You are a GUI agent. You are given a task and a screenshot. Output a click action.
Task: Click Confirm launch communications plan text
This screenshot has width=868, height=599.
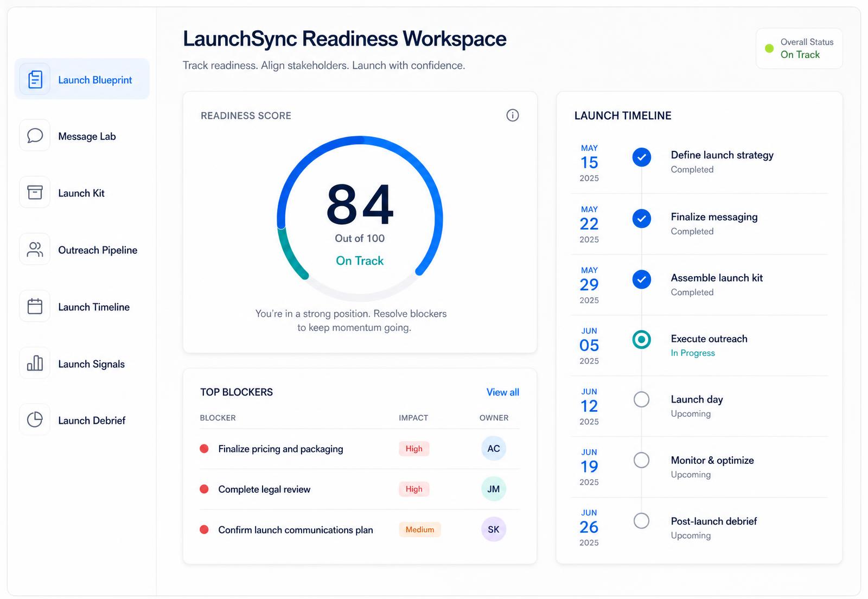click(296, 530)
